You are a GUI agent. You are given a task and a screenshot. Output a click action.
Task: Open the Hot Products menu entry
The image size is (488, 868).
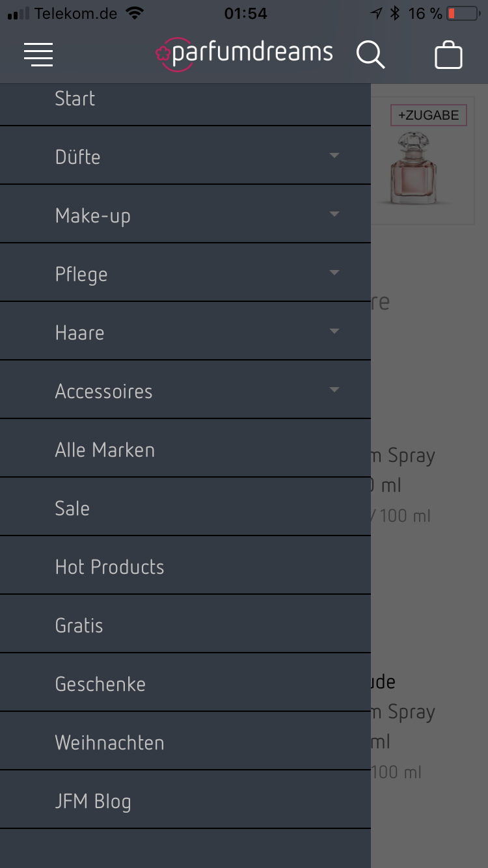(109, 567)
